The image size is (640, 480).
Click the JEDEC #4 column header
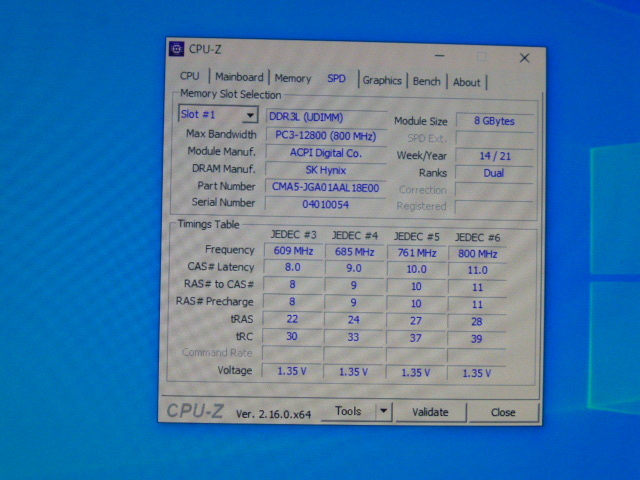coord(355,236)
